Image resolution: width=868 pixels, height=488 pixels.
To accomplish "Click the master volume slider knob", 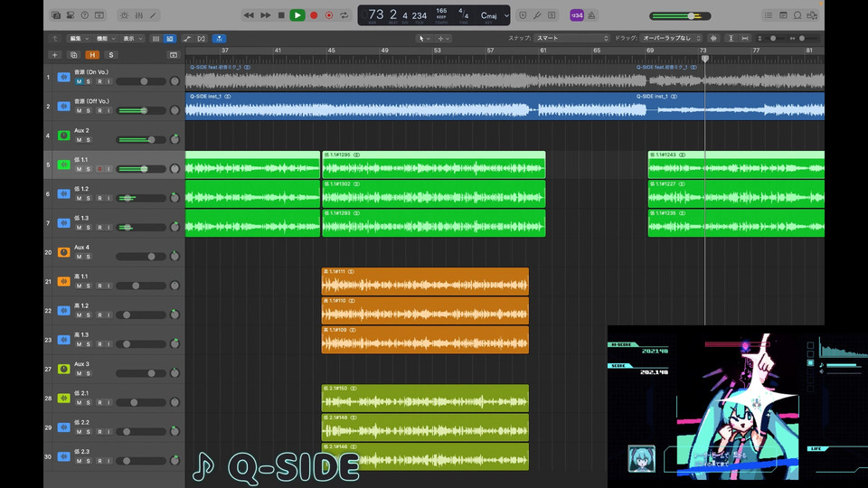I will click(x=692, y=16).
